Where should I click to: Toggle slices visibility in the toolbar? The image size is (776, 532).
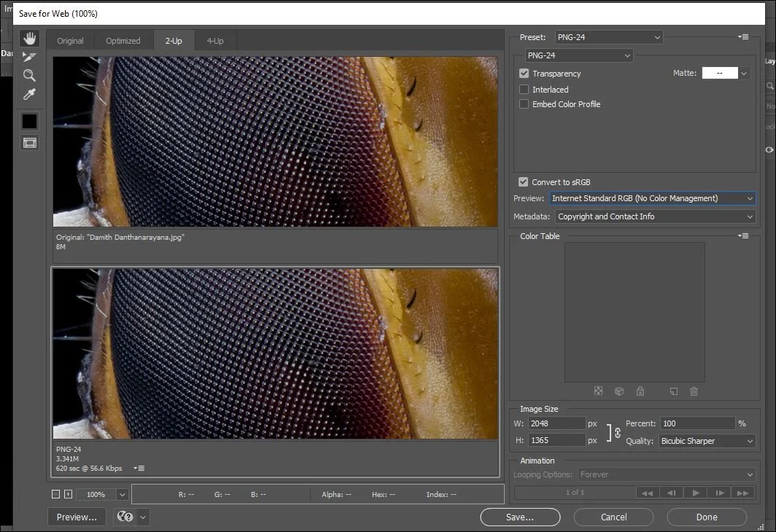(29, 142)
